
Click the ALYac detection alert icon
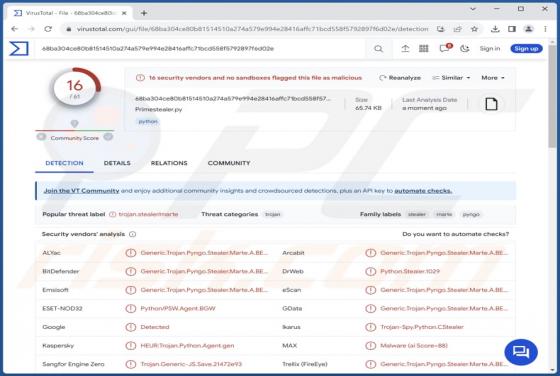pyautogui.click(x=131, y=253)
